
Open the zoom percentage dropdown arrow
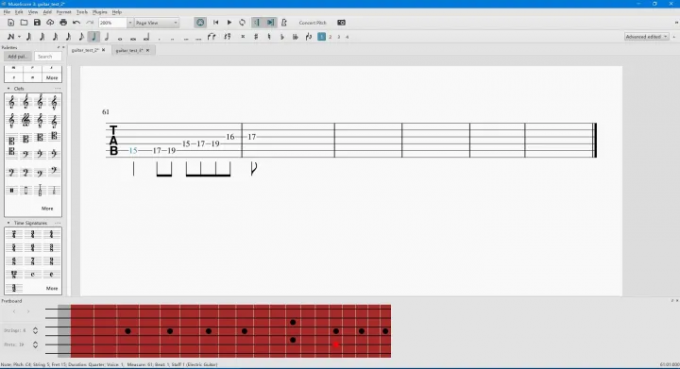click(130, 23)
